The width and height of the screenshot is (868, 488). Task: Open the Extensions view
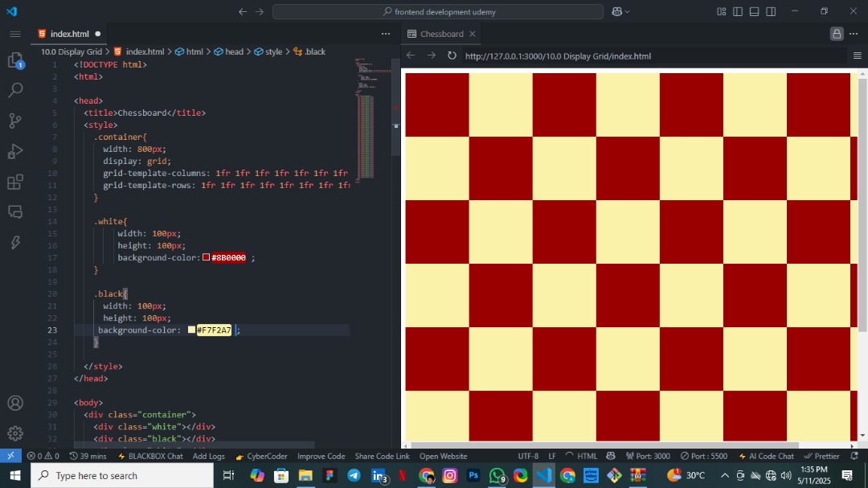pyautogui.click(x=15, y=182)
